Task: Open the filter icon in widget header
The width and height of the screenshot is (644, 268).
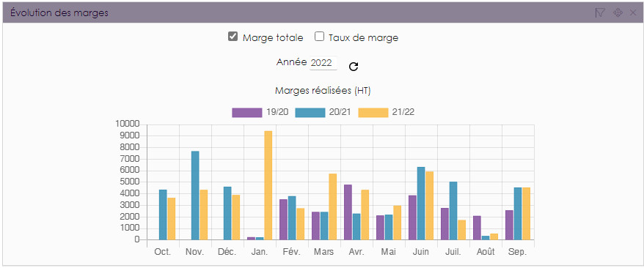Action: click(600, 13)
